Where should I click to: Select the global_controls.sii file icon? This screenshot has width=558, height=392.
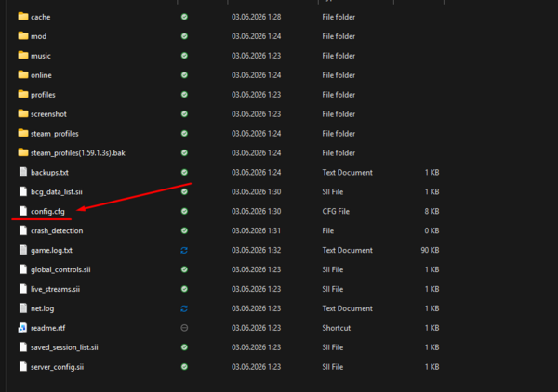click(x=23, y=269)
